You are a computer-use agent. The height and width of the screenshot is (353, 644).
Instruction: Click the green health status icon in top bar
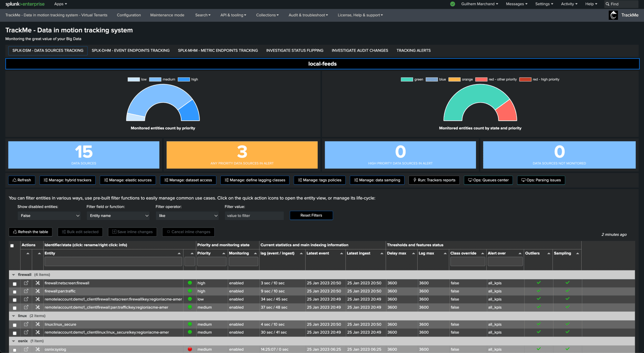[x=452, y=4]
